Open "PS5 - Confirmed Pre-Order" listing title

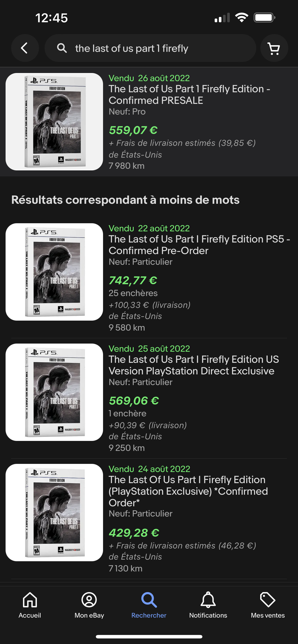pos(199,245)
